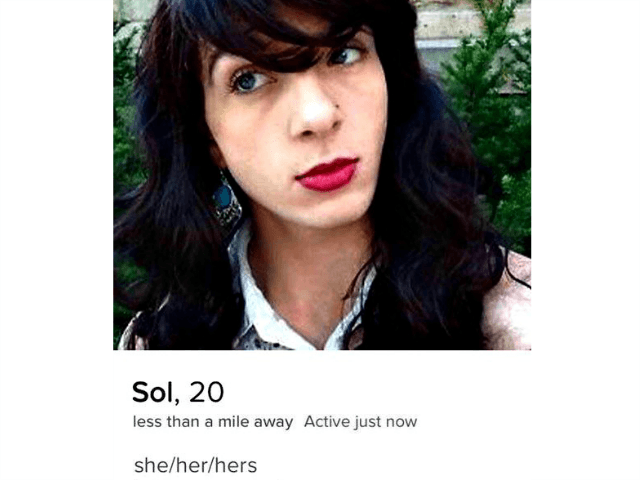The width and height of the screenshot is (640, 480).
Task: Click the blue eye beside the earring
Action: [x=249, y=81]
